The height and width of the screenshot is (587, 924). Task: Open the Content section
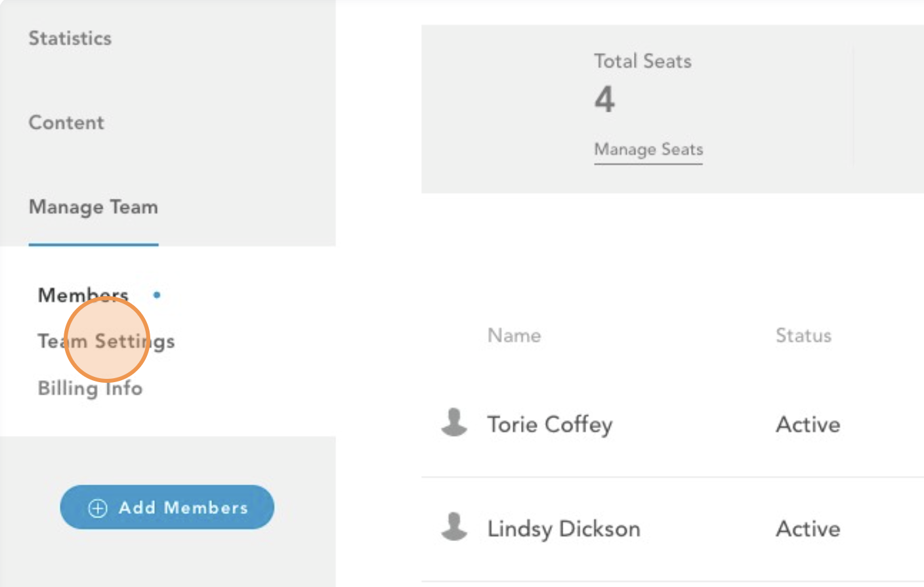pos(66,122)
